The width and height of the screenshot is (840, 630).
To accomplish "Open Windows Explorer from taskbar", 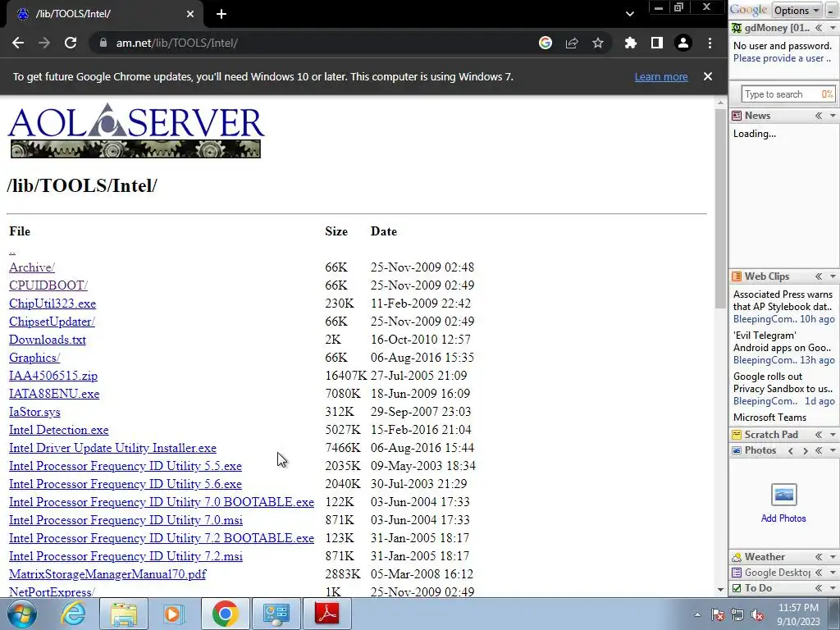I will [123, 614].
